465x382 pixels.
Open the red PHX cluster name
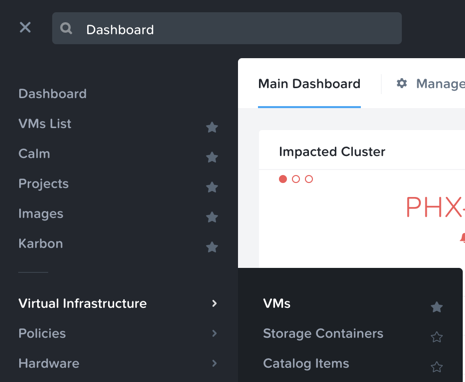tap(435, 207)
